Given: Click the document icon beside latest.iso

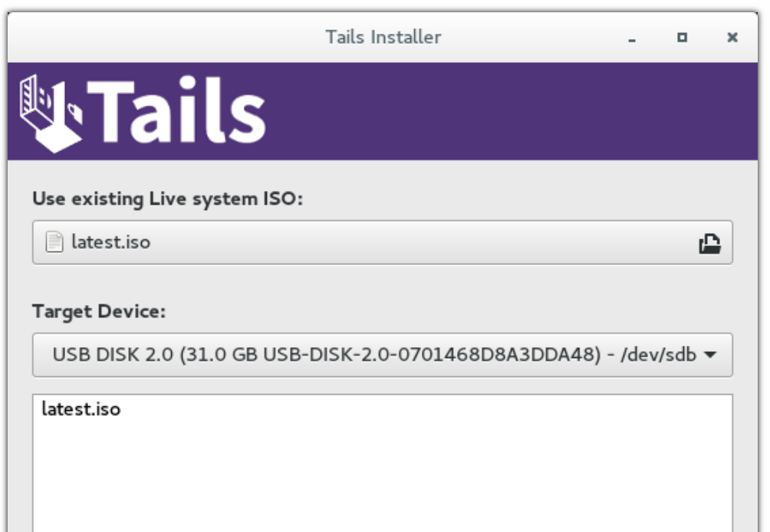Looking at the screenshot, I should click(x=54, y=242).
